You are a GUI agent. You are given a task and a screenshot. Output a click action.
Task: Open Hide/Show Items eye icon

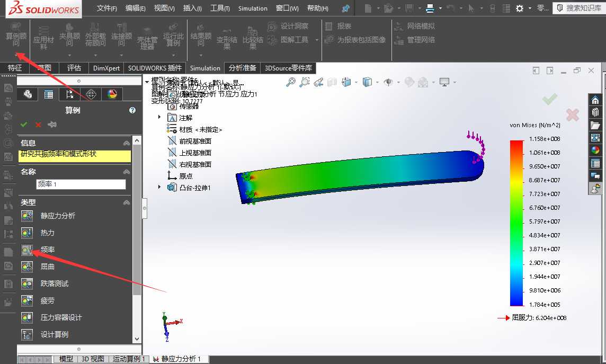coord(388,82)
